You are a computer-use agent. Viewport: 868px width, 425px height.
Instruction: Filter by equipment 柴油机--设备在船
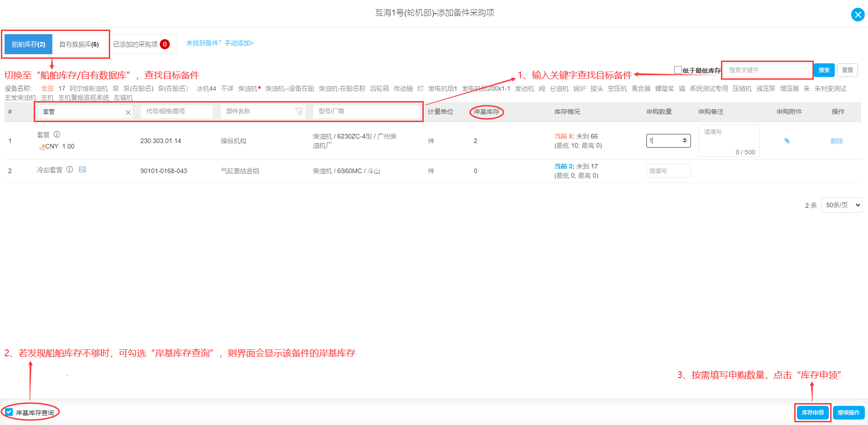point(289,88)
